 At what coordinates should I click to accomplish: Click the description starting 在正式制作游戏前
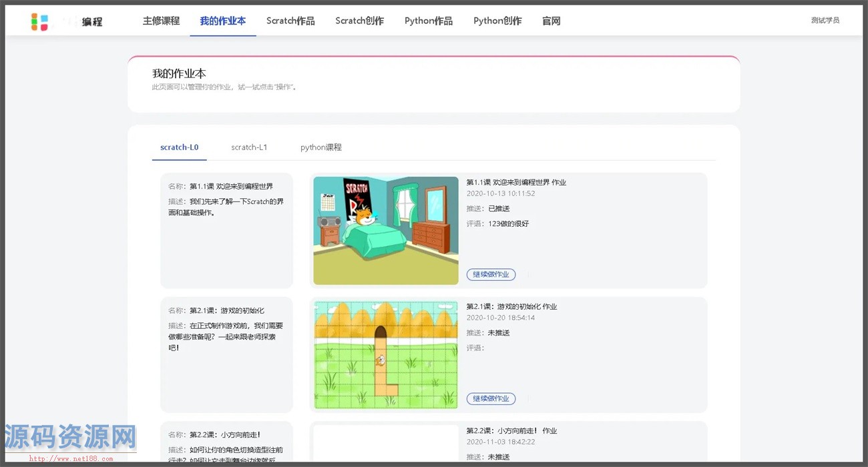tap(226, 336)
